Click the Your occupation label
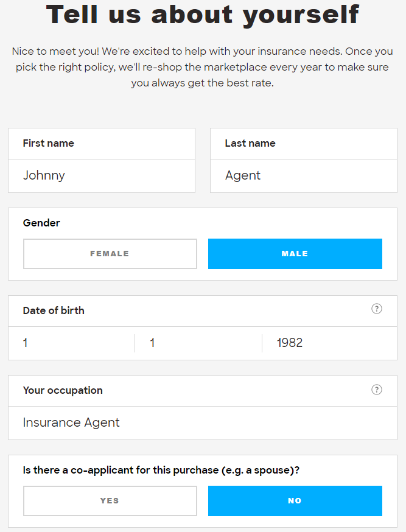 (63, 390)
